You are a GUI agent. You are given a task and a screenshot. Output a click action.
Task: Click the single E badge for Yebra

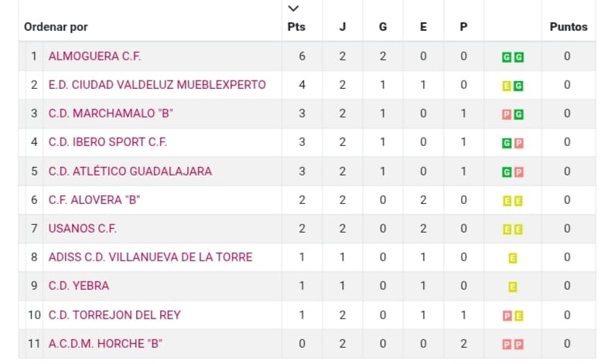tap(513, 287)
